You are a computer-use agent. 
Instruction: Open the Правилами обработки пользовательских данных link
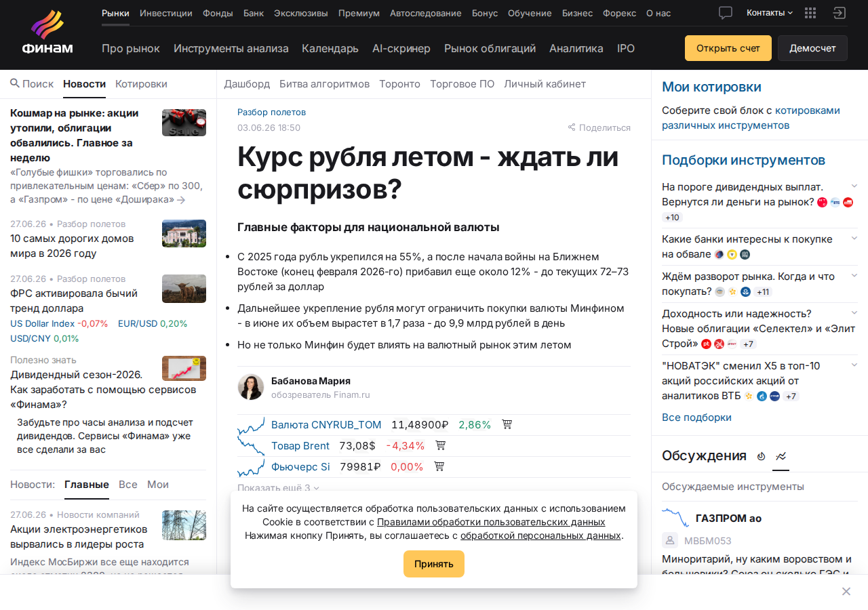click(x=491, y=522)
